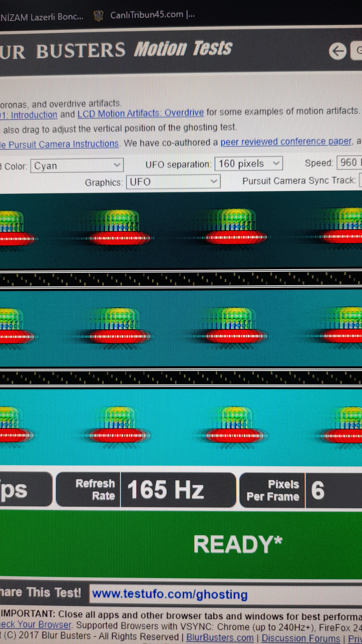
Task: Open the CanliTribun45.com bookmark
Action: click(x=152, y=15)
